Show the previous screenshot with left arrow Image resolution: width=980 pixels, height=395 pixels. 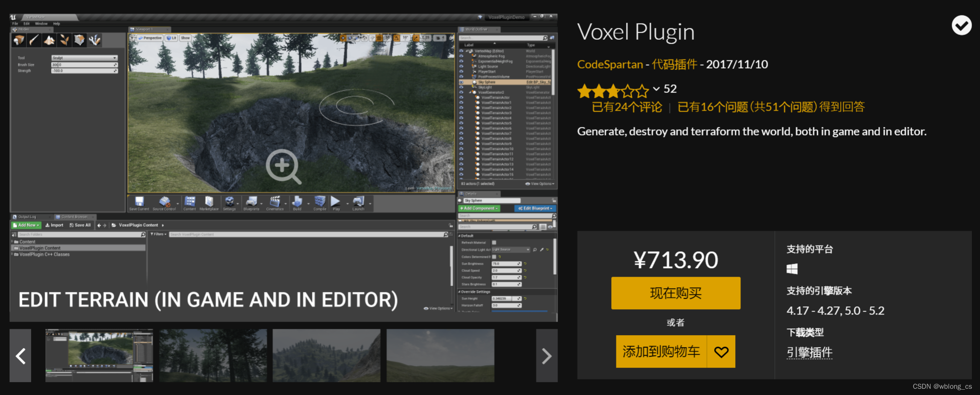point(21,355)
